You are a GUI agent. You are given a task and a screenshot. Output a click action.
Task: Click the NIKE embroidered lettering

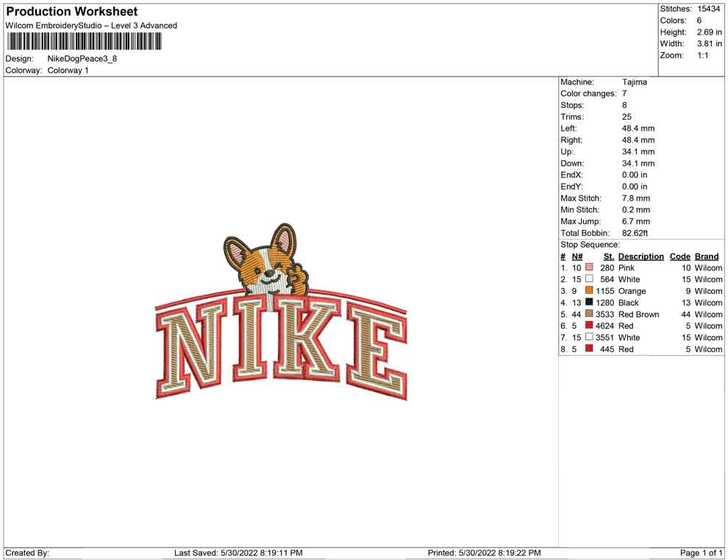pos(281,345)
